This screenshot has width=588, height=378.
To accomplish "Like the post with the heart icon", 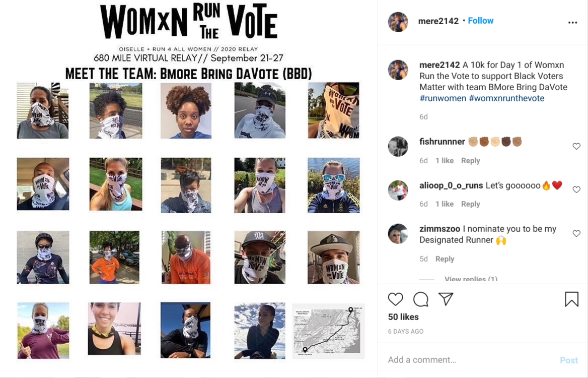I will pyautogui.click(x=395, y=299).
